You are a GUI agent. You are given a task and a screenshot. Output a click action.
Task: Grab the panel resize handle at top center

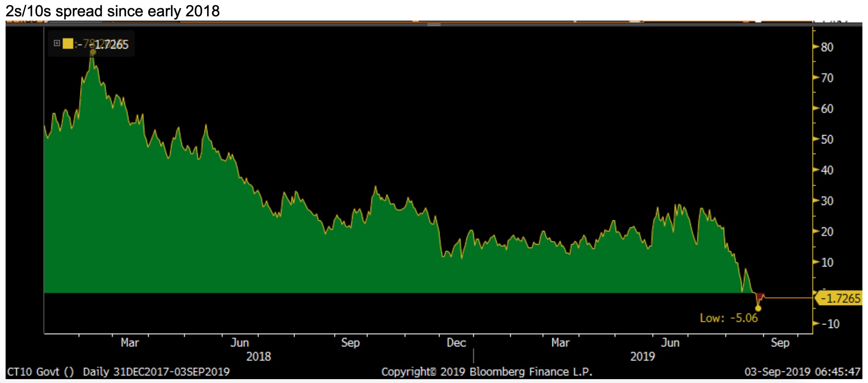pyautogui.click(x=434, y=25)
